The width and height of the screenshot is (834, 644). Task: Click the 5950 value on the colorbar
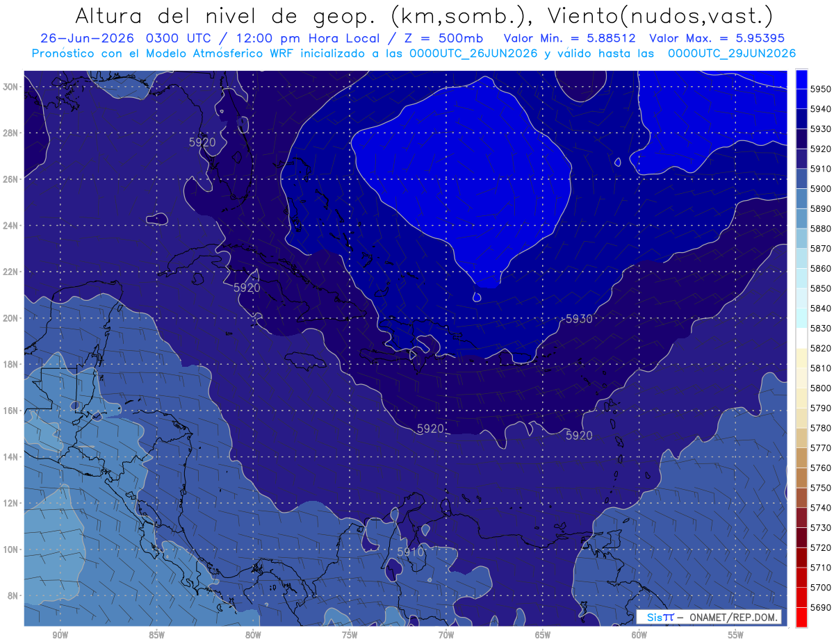[x=821, y=89]
